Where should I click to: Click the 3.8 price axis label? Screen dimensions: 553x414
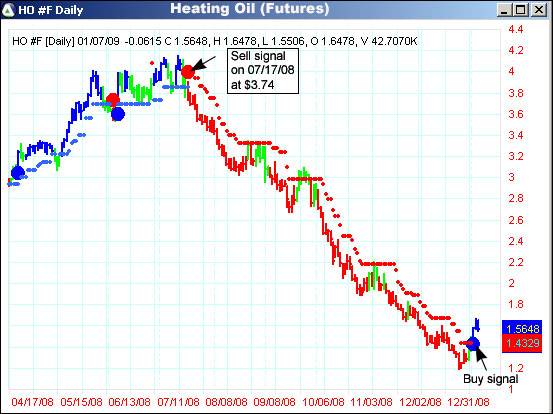point(516,93)
